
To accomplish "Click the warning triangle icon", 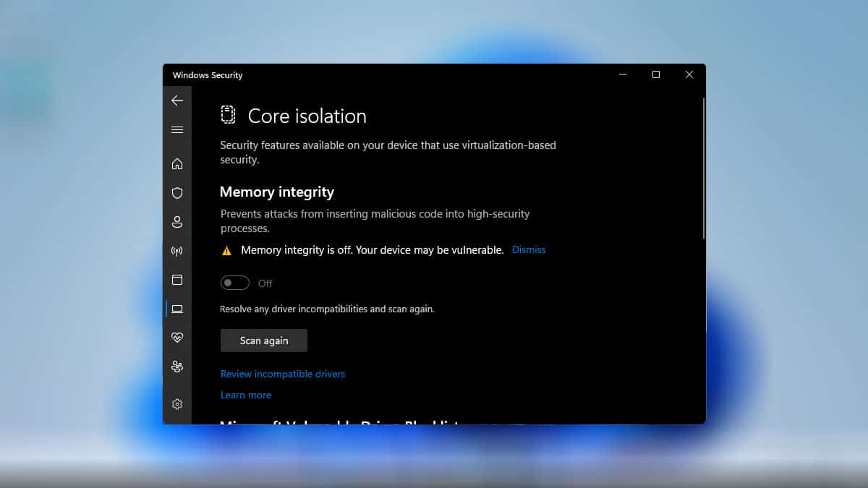I will click(226, 249).
